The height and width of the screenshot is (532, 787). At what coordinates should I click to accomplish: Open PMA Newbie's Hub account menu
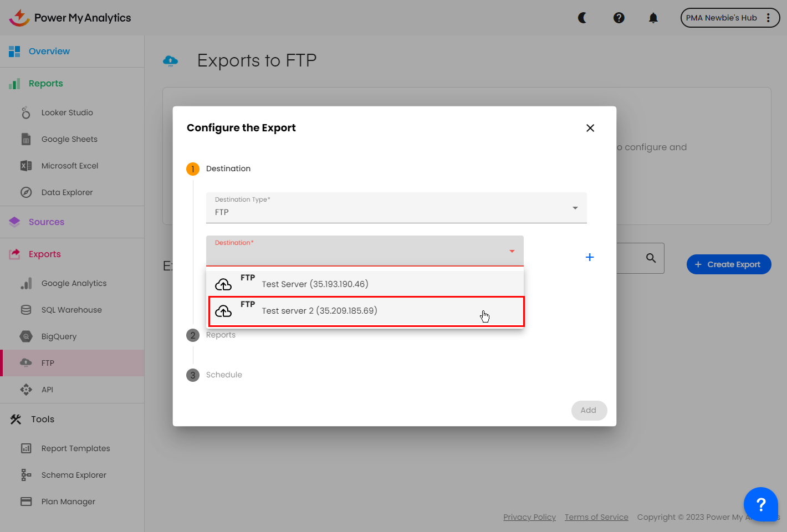point(729,18)
